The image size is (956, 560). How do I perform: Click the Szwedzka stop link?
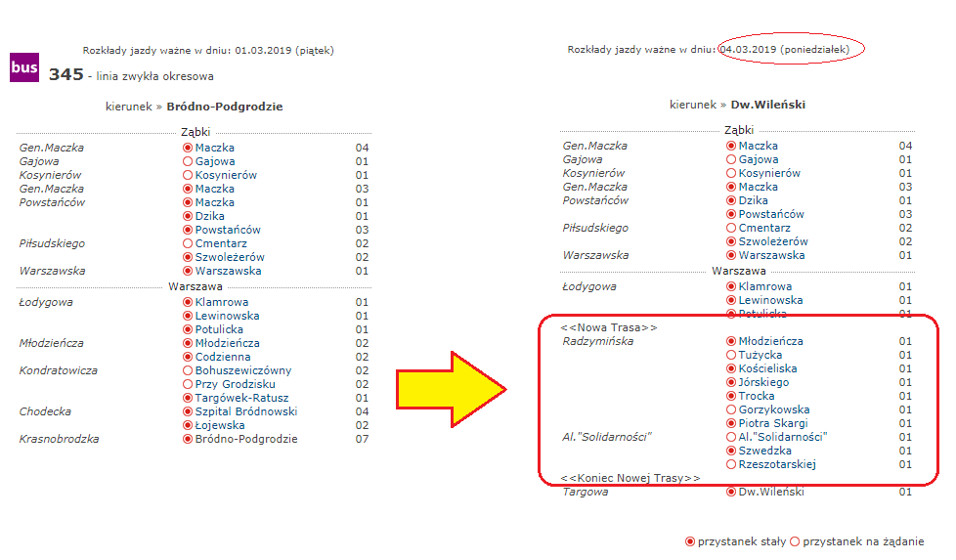pyautogui.click(x=764, y=451)
